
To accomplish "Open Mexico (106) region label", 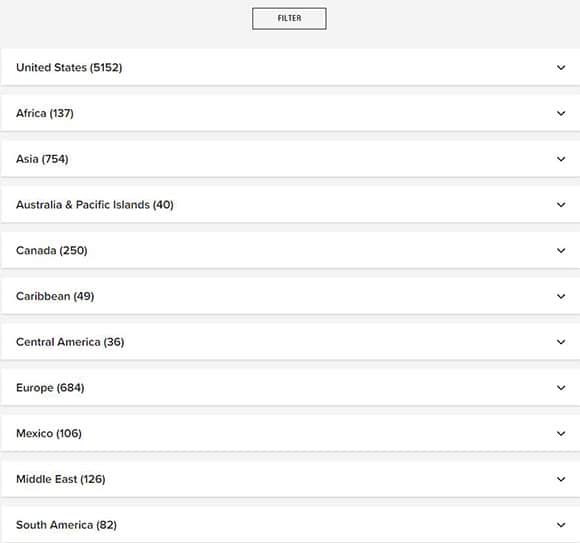I will [x=49, y=433].
